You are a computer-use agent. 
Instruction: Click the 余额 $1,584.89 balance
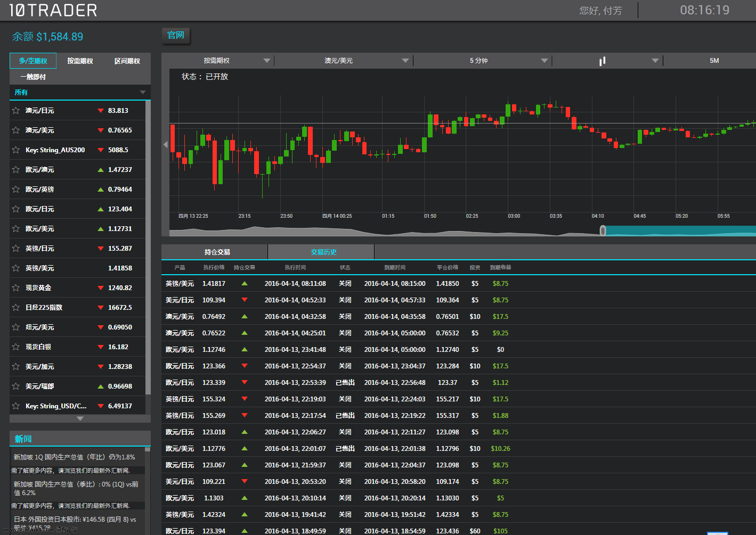[x=47, y=37]
